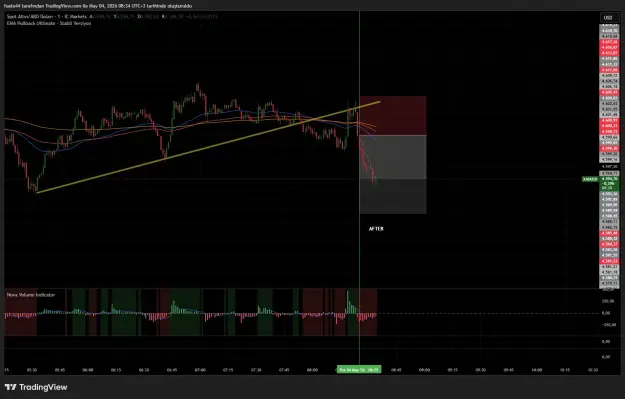This screenshot has height=399, width=625.
Task: Click the green current price label on the price scale
Action: pos(610,183)
